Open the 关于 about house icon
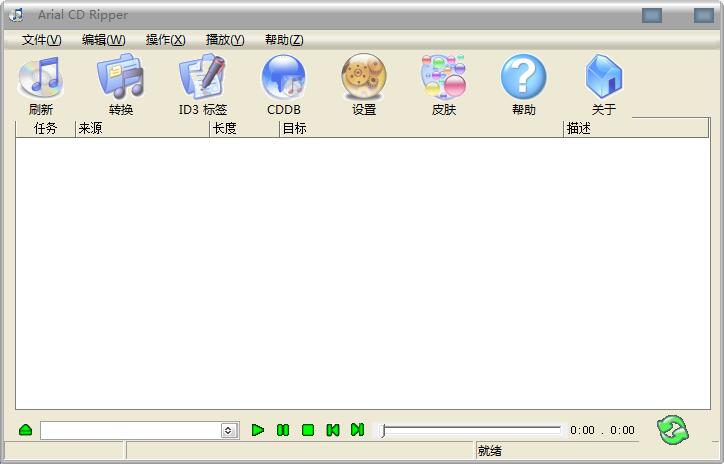The width and height of the screenshot is (724, 464). coord(604,85)
